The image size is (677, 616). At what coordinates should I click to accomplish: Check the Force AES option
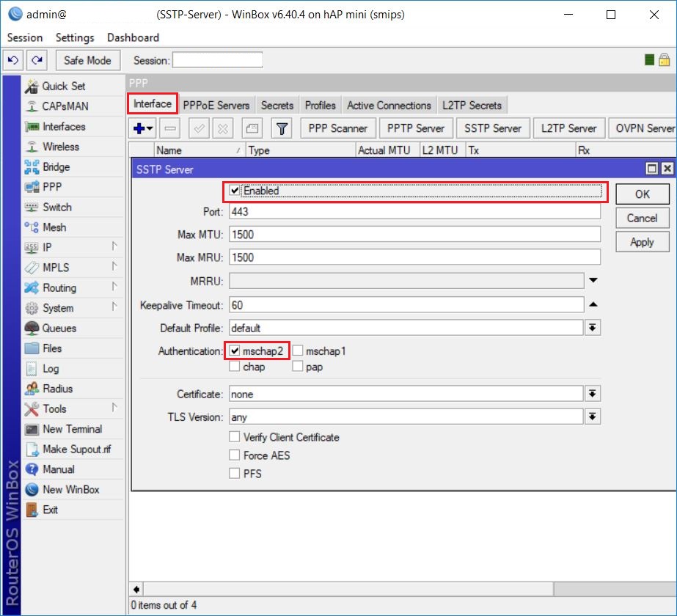(x=235, y=455)
